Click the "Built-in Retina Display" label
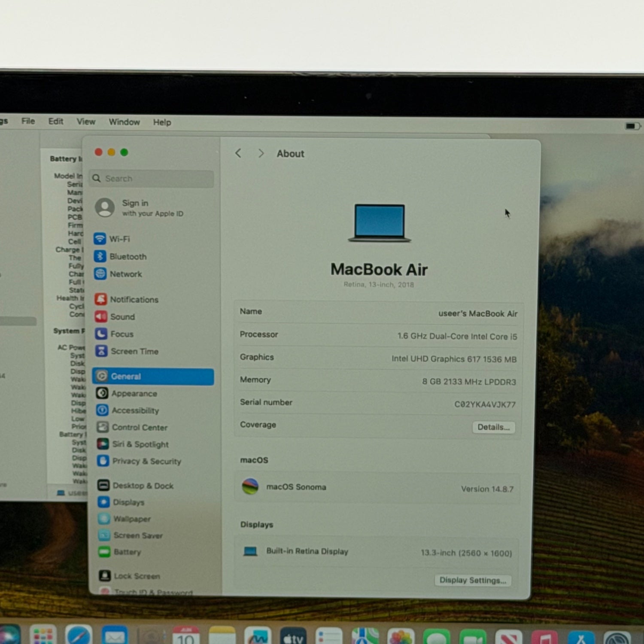Viewport: 644px width, 644px height. point(307,551)
